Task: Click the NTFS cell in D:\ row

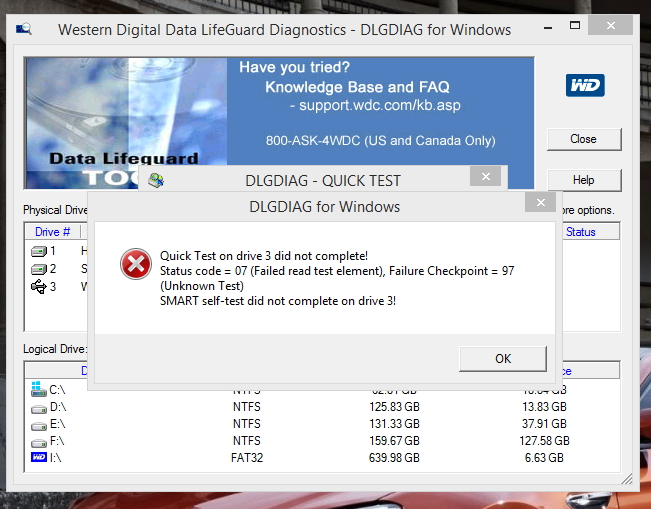Action: coord(247,406)
